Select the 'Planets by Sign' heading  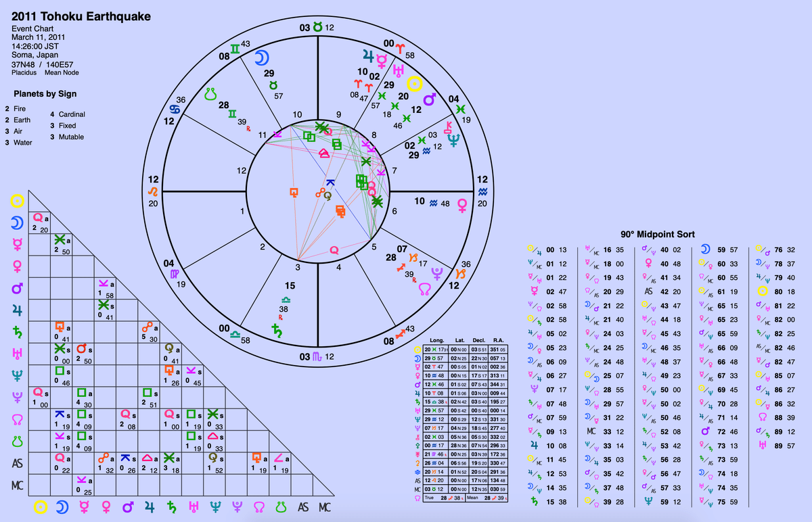[45, 94]
